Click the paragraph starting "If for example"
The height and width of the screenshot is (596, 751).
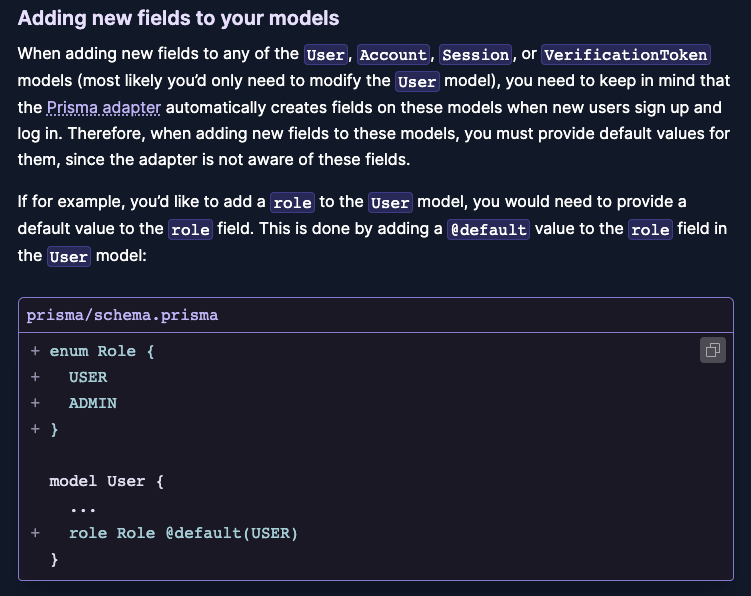click(x=372, y=229)
